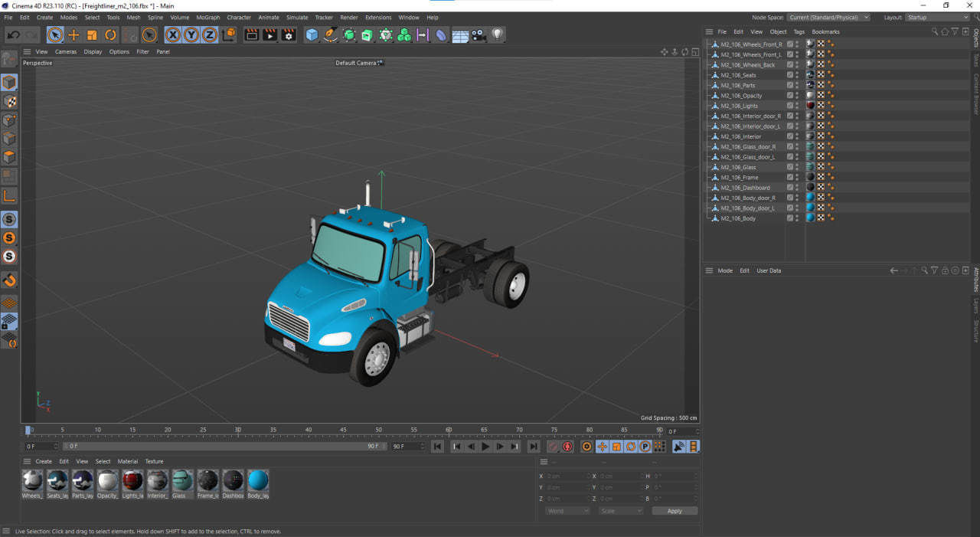The image size is (980, 537).
Task: Click the Spline Pen tool icon
Action: (330, 34)
